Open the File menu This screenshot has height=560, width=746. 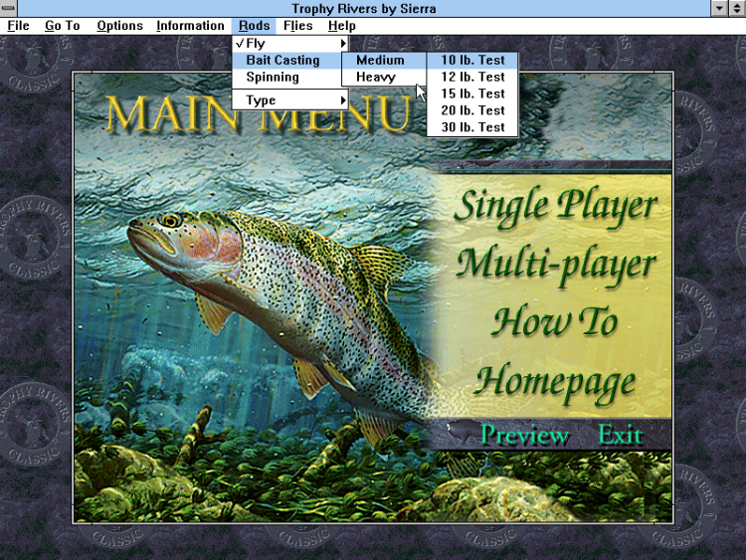click(18, 26)
